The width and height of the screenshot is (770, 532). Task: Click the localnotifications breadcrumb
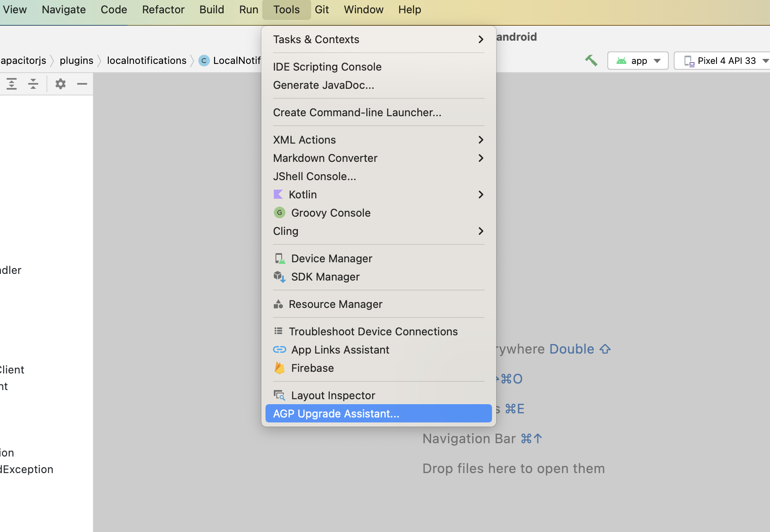(146, 61)
